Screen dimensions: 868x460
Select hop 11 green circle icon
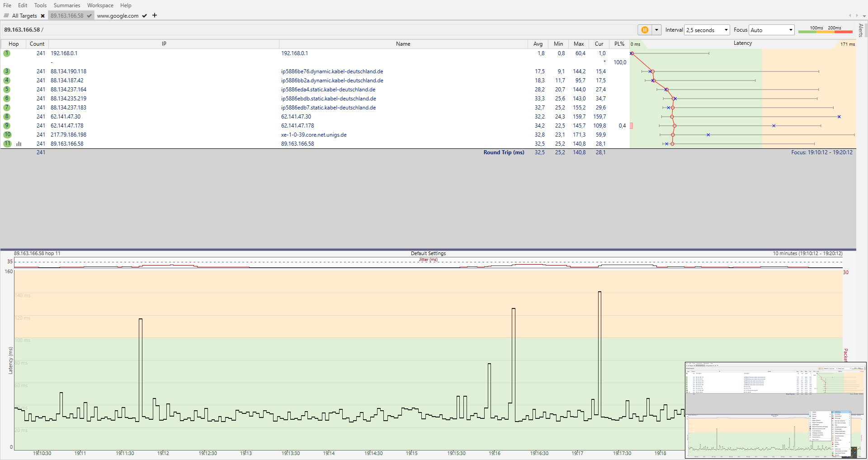pos(7,144)
